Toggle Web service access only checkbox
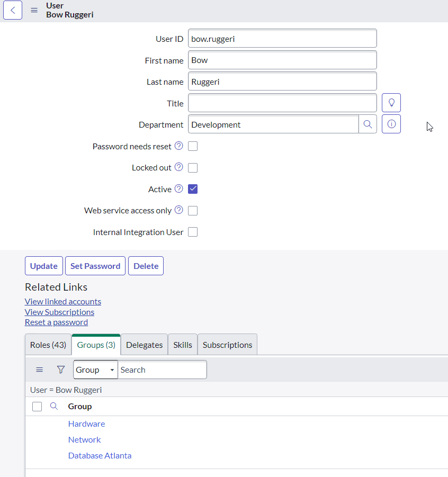Viewport: 448px width, 477px height. (193, 211)
